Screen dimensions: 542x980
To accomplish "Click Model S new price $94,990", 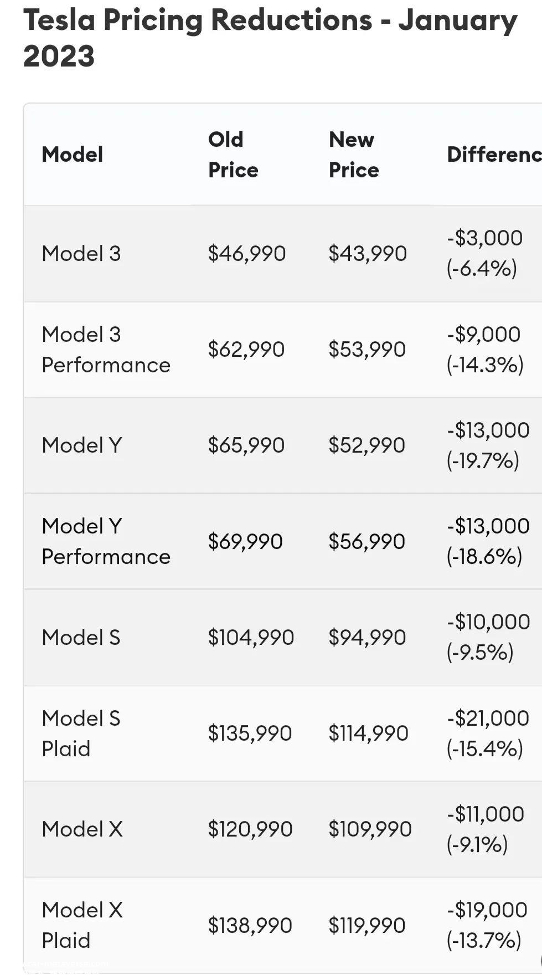I will 367,638.
